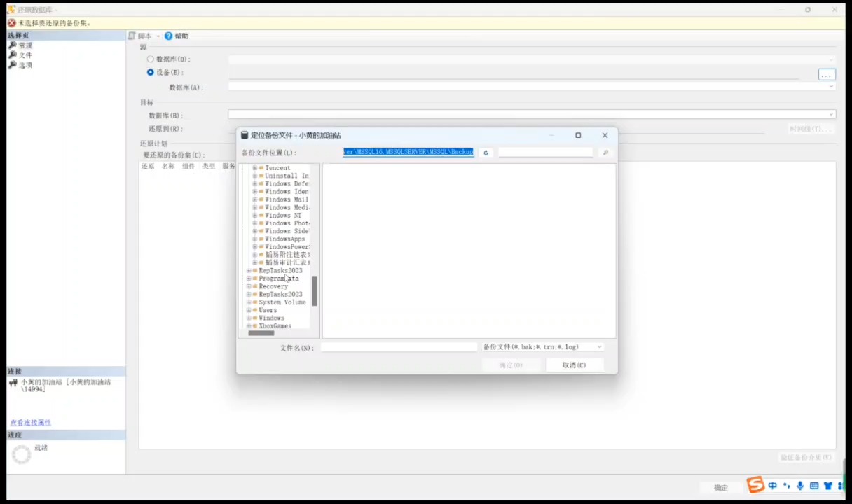Screen dimensions: 852x504
Task: Click Sogou microphone voice input icon
Action: pyautogui.click(x=800, y=486)
